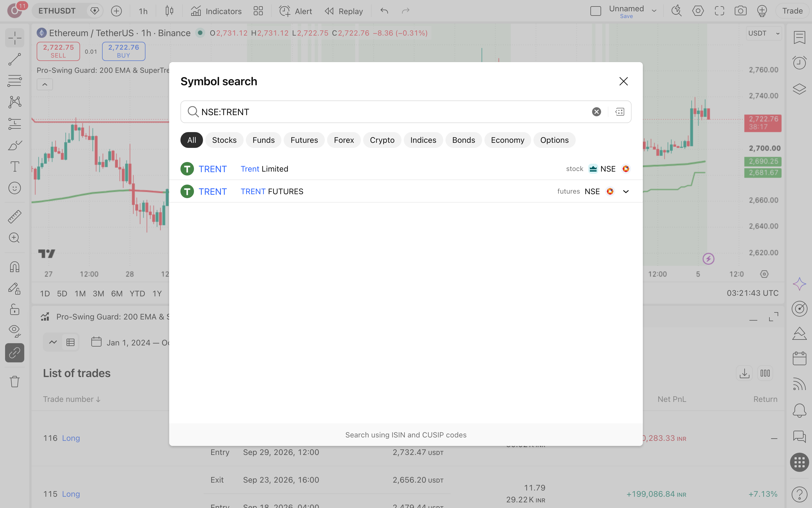Image resolution: width=812 pixels, height=508 pixels.
Task: Open the Unnamed layout dropdown arrow
Action: tap(654, 11)
